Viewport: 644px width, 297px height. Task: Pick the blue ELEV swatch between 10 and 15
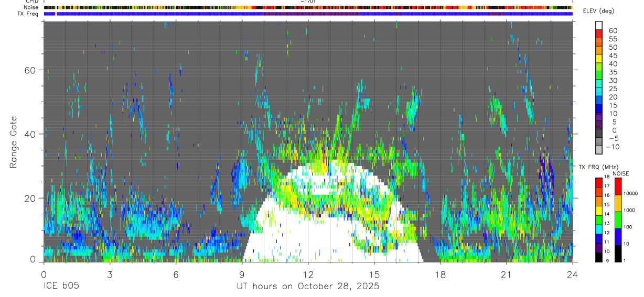(599, 108)
